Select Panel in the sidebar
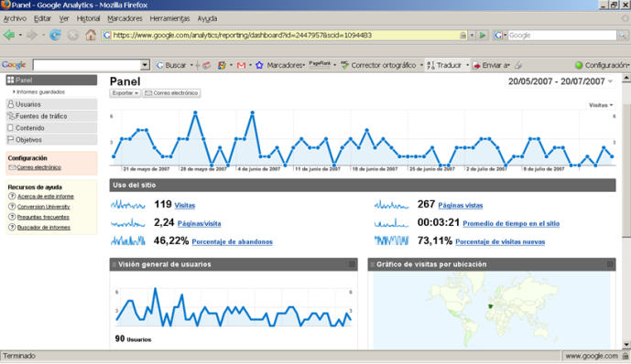 51,80
